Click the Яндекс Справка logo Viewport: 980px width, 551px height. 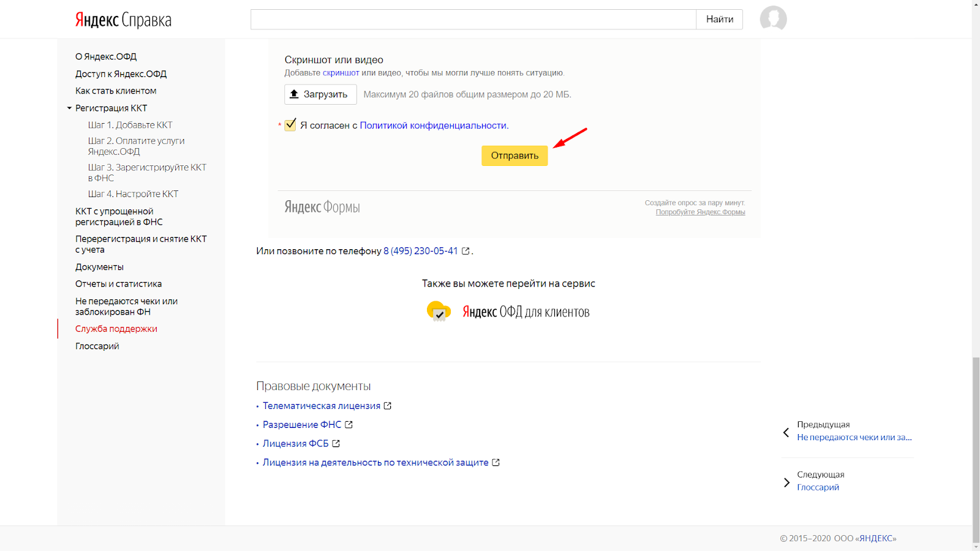click(x=123, y=20)
